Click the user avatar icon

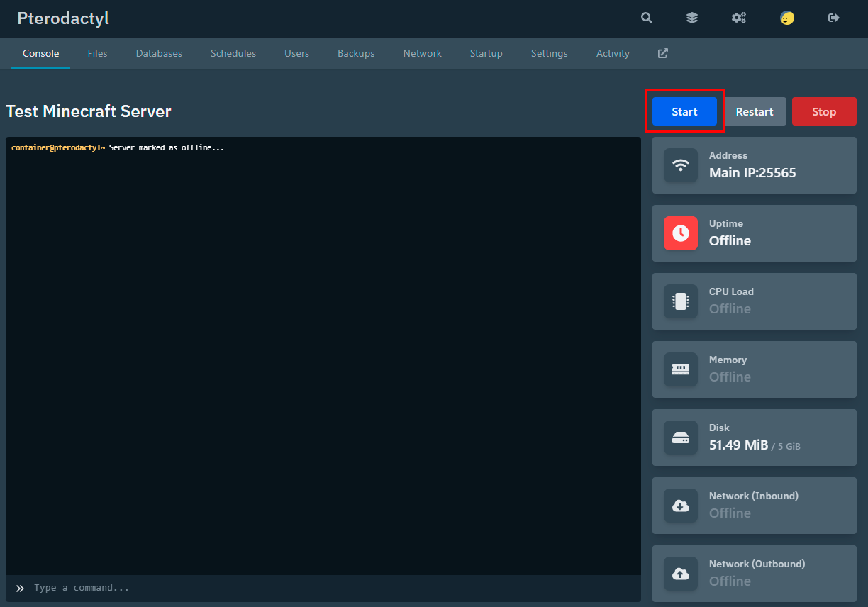(787, 18)
